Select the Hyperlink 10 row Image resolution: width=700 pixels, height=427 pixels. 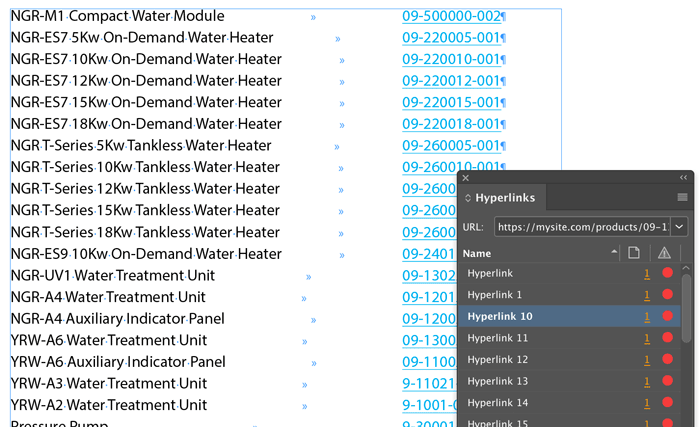click(569, 316)
